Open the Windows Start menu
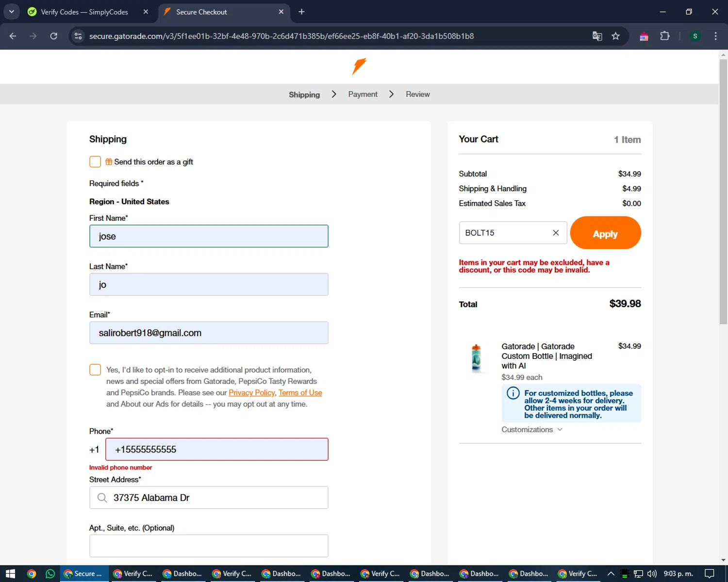 (10, 574)
